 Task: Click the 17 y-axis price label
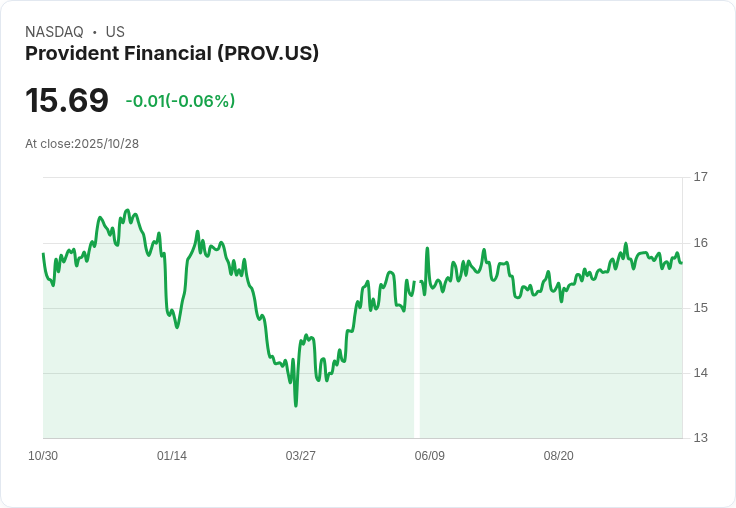point(700,177)
